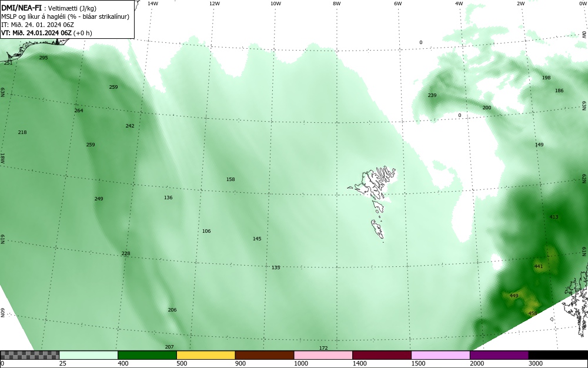Image resolution: width=588 pixels, height=368 pixels.
Task: Click the 0W longitude label
Action: 582,4
